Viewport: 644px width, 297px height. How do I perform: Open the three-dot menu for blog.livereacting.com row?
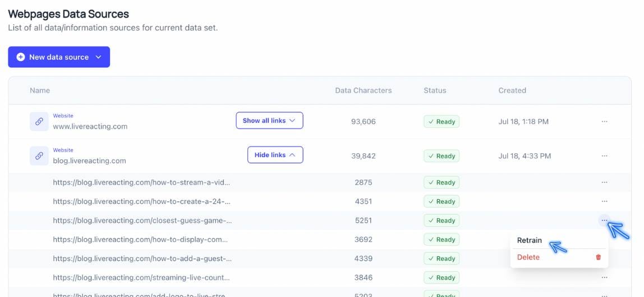(x=604, y=156)
